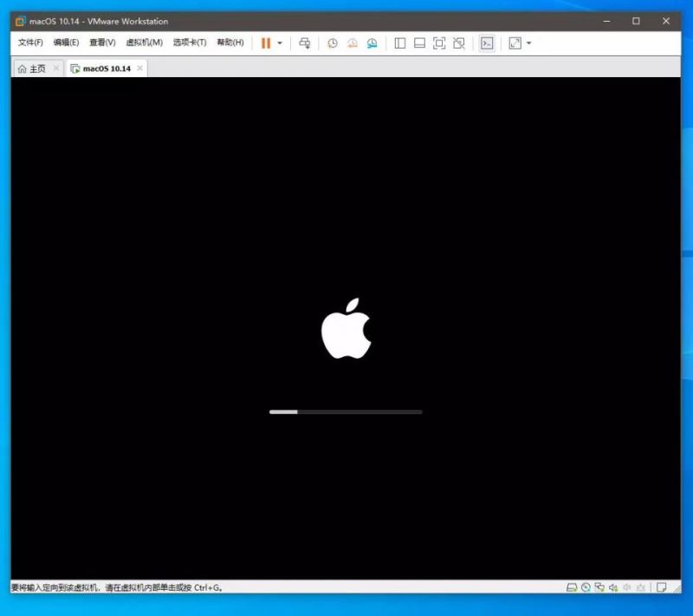
Task: Take a snapshot of this virtual machine
Action: (333, 42)
